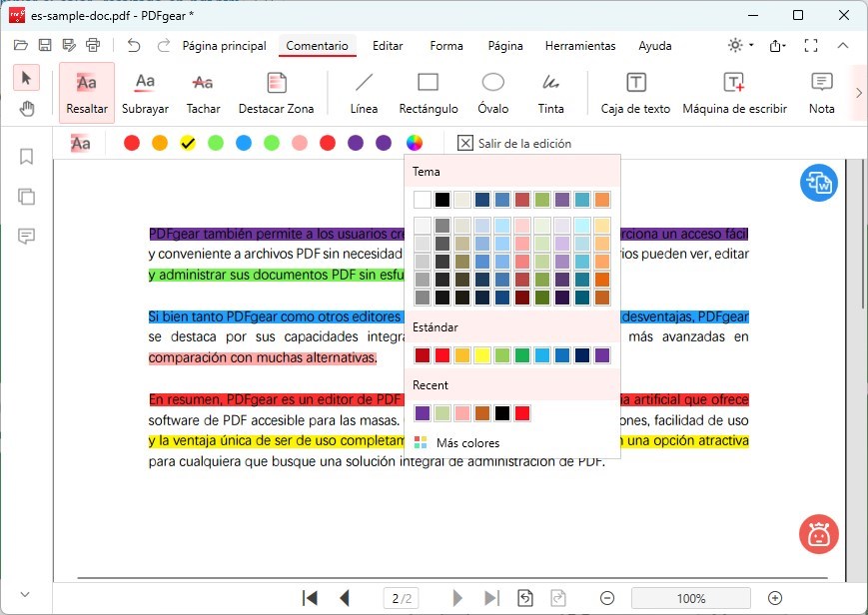Viewport: 868px width, 615px height.
Task: Open the brightness theme dropdown
Action: click(x=741, y=46)
